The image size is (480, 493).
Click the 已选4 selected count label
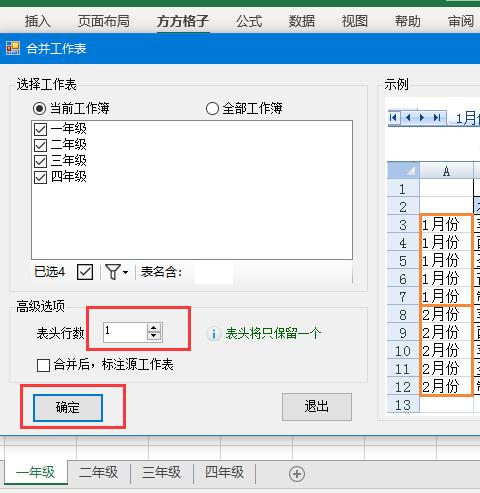click(x=49, y=272)
